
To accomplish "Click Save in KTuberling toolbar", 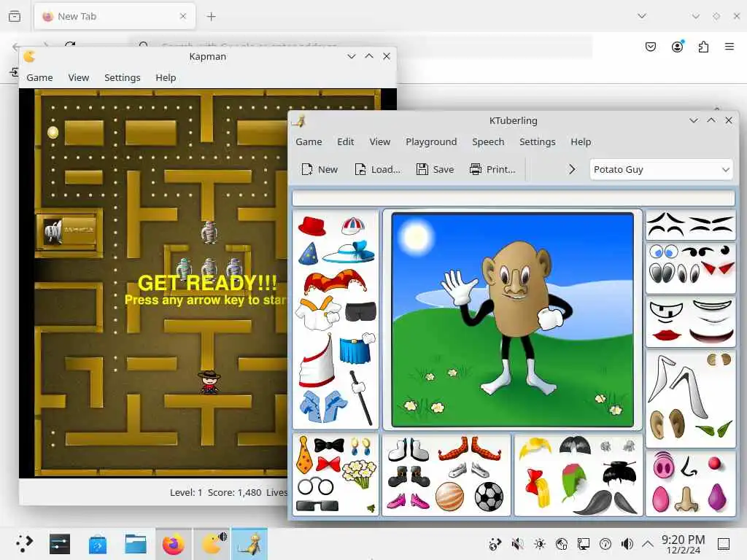I will 435,169.
